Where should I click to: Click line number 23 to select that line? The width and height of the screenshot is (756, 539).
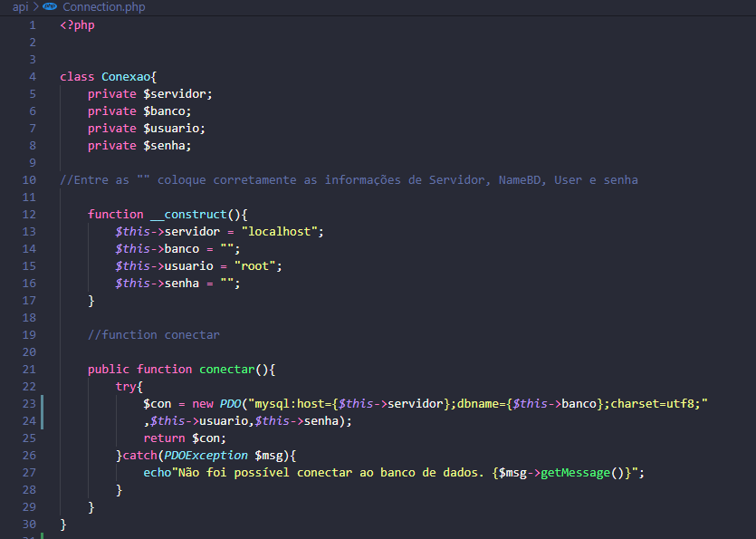28,403
